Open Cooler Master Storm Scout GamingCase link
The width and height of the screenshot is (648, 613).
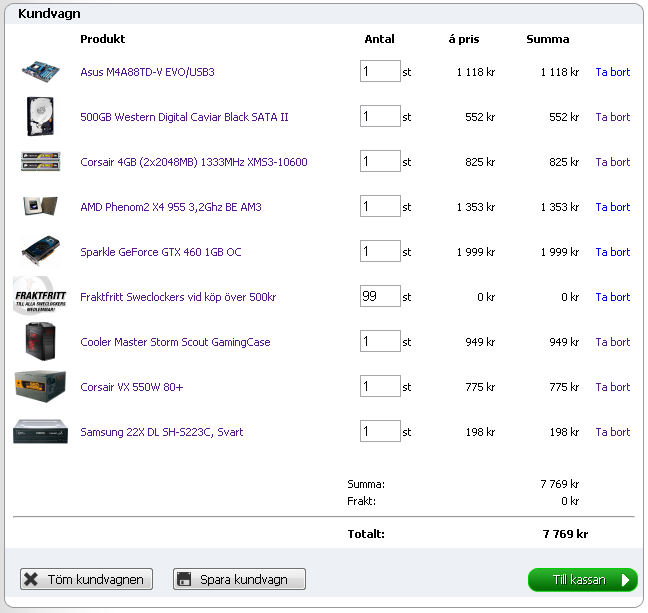point(175,342)
